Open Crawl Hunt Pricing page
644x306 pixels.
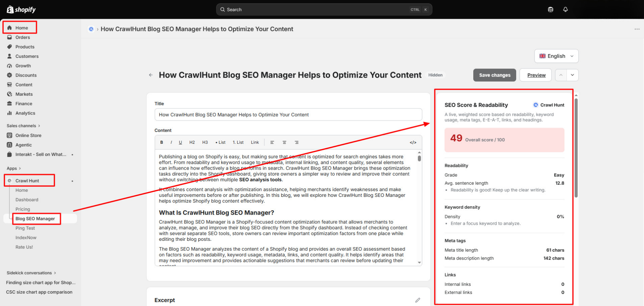[22, 209]
